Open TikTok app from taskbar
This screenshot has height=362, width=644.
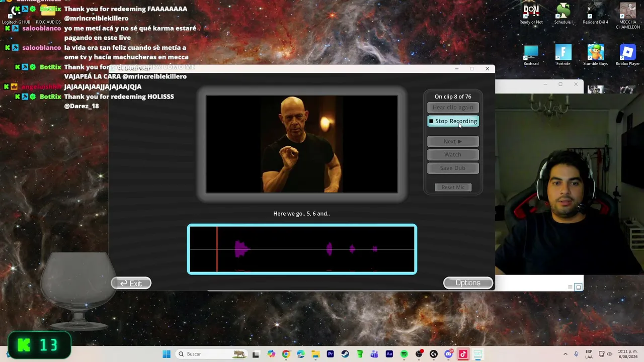[x=463, y=354]
